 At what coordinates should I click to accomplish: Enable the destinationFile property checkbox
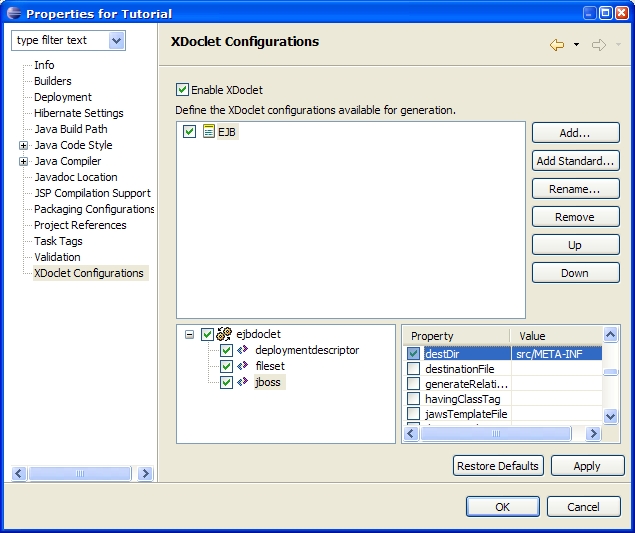(x=413, y=369)
